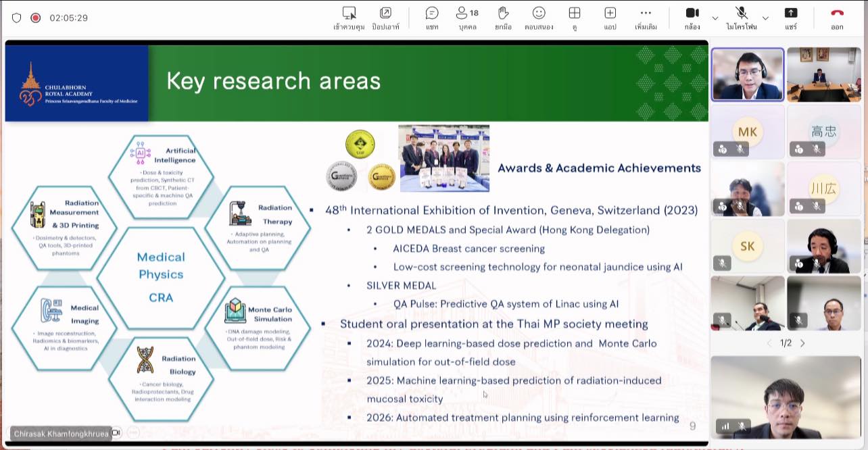Unmute the microphone (ไมโครโฟน)
868x450 pixels.
click(x=742, y=18)
